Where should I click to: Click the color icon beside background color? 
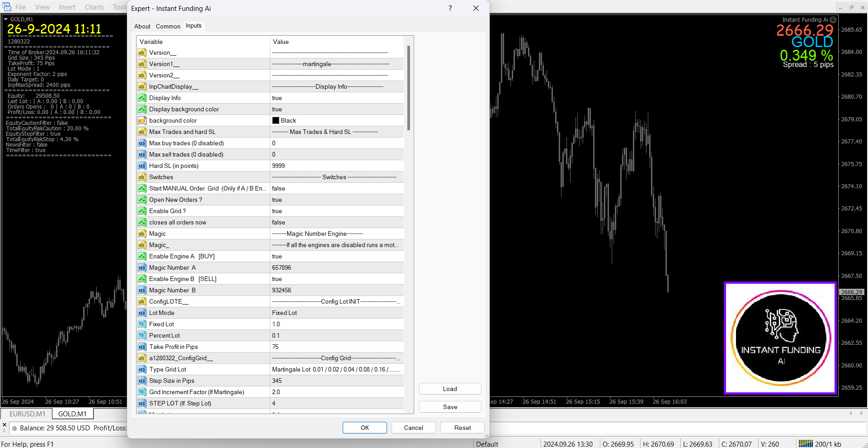(x=142, y=120)
